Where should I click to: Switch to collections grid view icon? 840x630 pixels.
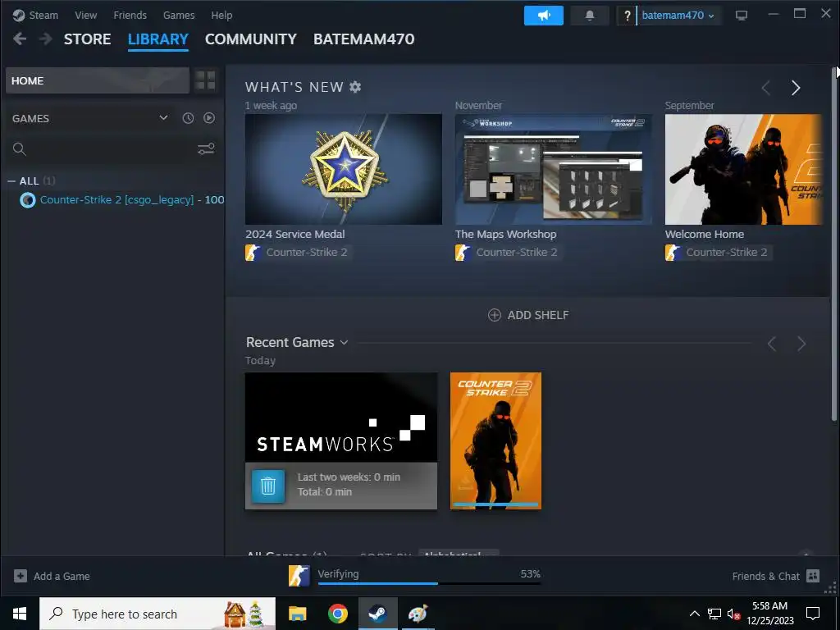pyautogui.click(x=205, y=80)
